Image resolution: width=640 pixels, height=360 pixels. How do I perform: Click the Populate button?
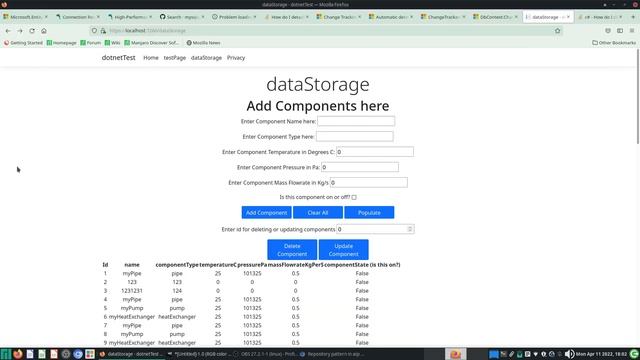click(x=369, y=212)
